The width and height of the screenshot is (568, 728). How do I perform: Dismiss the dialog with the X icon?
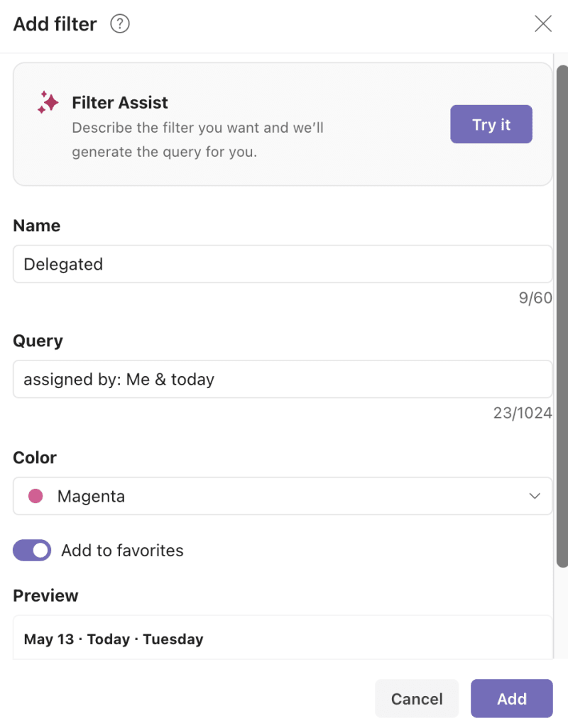coord(542,23)
